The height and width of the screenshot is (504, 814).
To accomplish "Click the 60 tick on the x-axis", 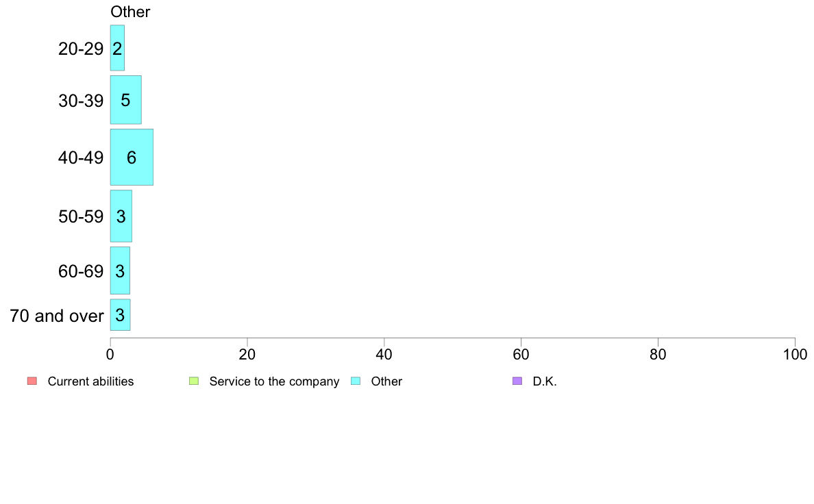I will 521,355.
